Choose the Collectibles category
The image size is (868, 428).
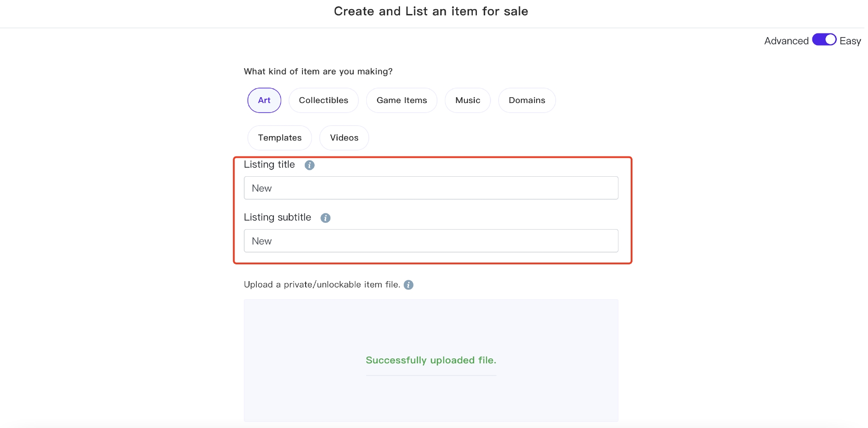pos(324,100)
